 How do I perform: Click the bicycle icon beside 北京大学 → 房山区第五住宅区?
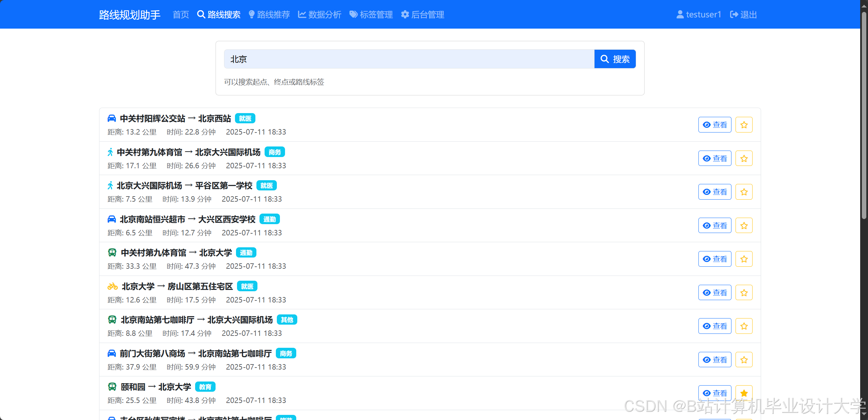112,286
